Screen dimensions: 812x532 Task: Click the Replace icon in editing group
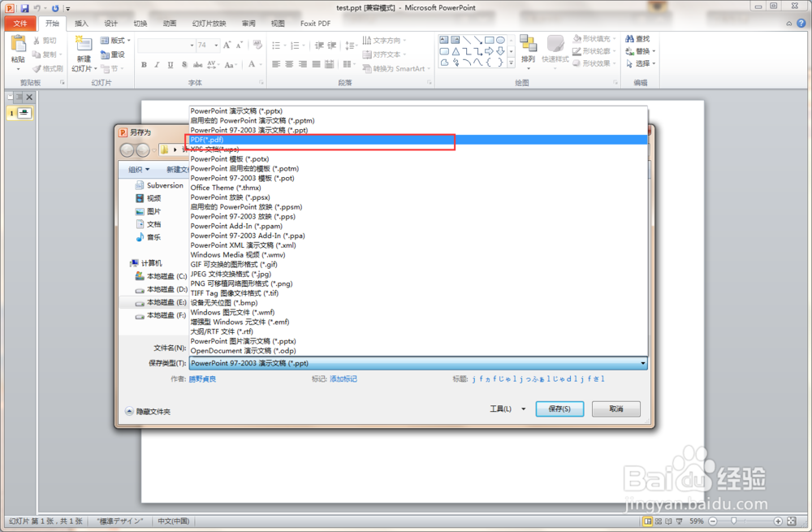pos(630,51)
